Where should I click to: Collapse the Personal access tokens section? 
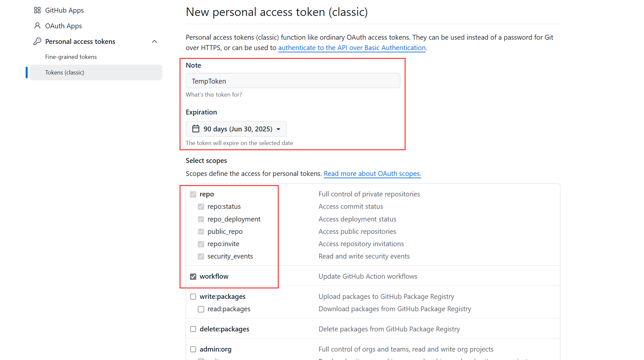[x=154, y=41]
